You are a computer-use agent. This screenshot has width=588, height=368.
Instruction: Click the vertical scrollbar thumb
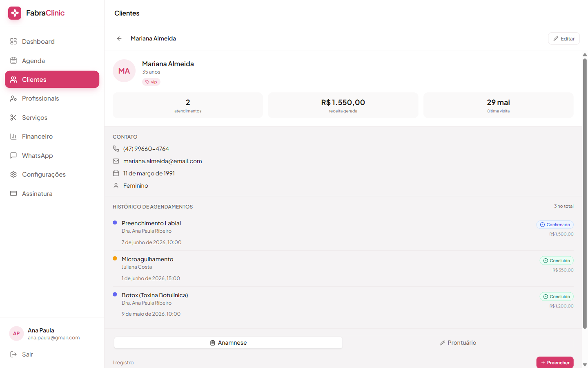tap(585, 194)
